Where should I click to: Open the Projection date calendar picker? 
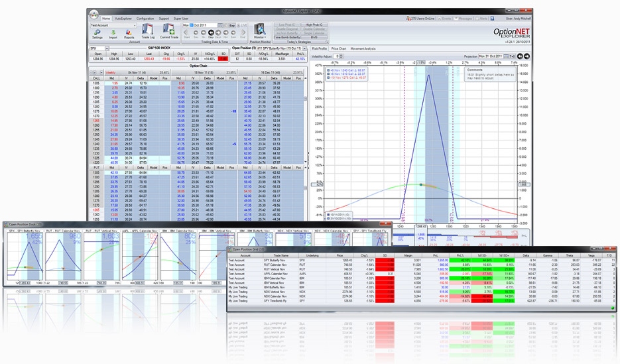click(506, 56)
